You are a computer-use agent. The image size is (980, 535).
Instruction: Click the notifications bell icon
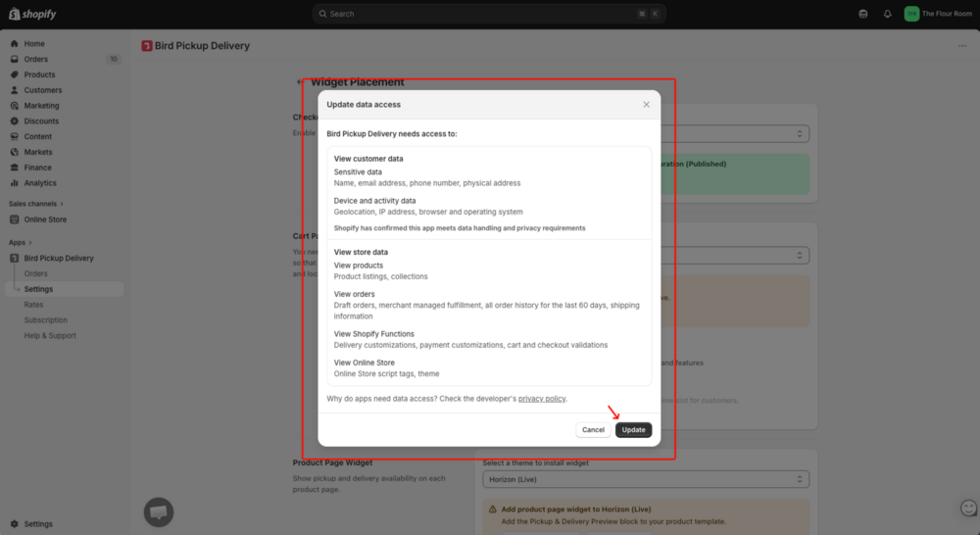888,14
